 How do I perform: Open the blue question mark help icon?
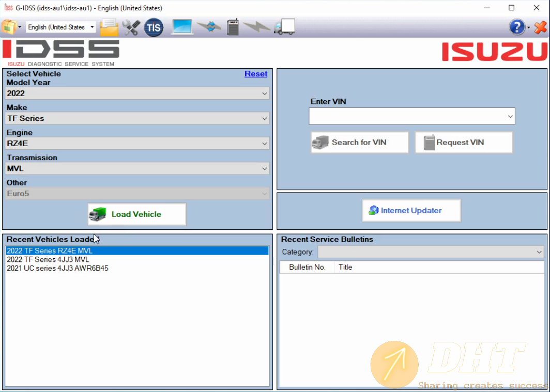tap(517, 27)
